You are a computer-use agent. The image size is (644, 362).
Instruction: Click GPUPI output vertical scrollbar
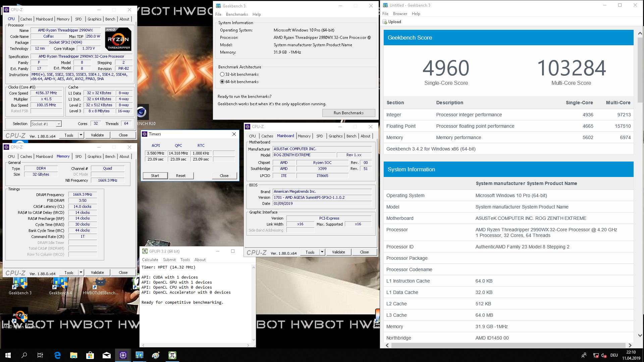[x=254, y=304]
